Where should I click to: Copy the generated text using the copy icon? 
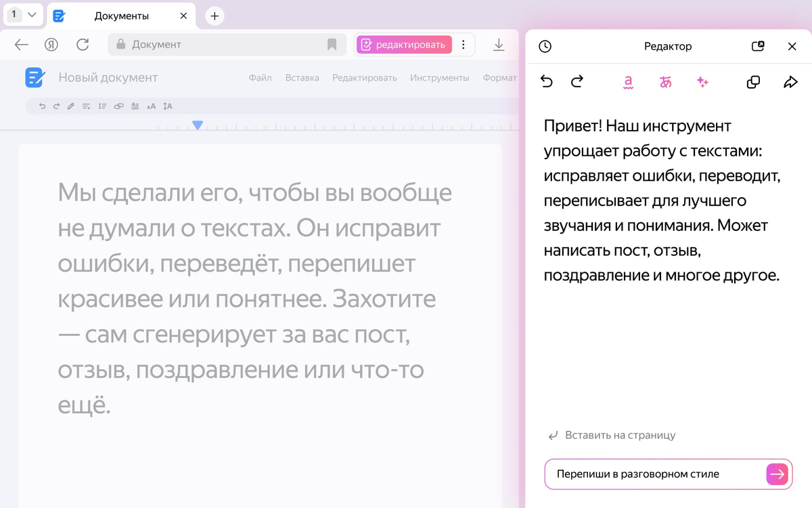tap(753, 82)
